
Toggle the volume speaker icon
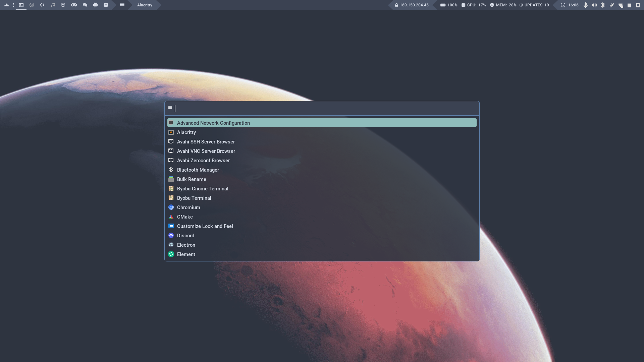pos(594,5)
